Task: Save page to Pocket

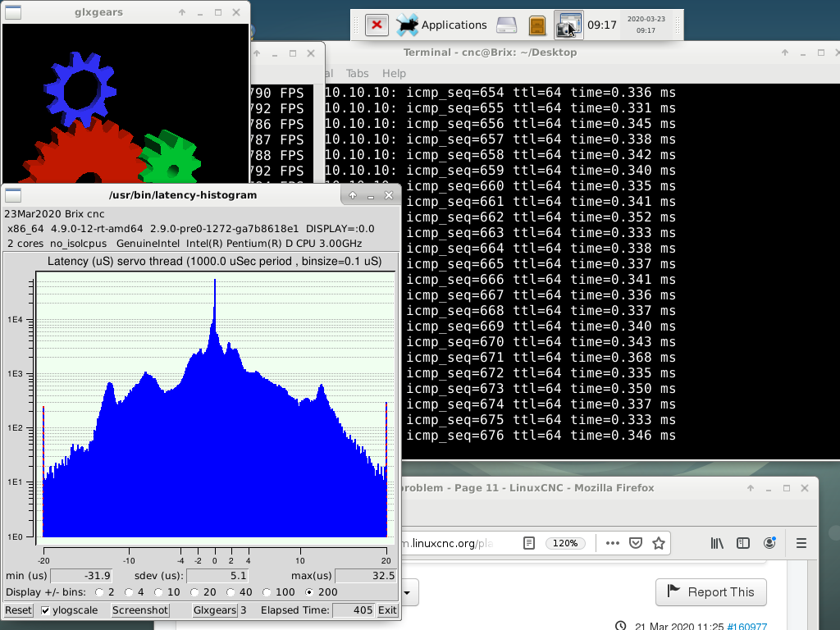Action: [x=636, y=543]
